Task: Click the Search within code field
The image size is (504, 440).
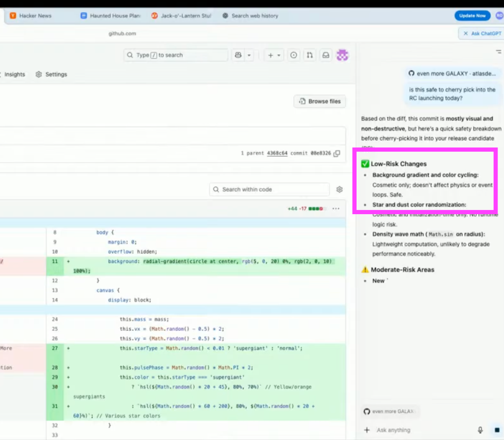Action: [x=269, y=189]
